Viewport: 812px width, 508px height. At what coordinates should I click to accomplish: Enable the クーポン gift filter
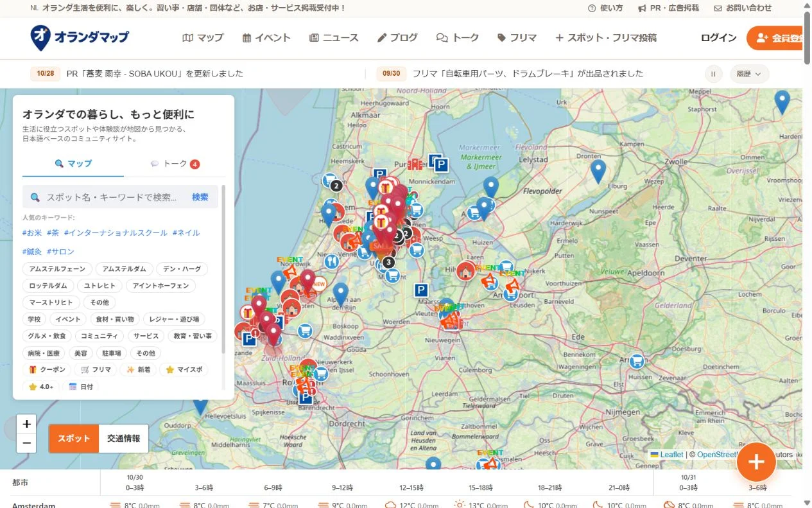47,370
